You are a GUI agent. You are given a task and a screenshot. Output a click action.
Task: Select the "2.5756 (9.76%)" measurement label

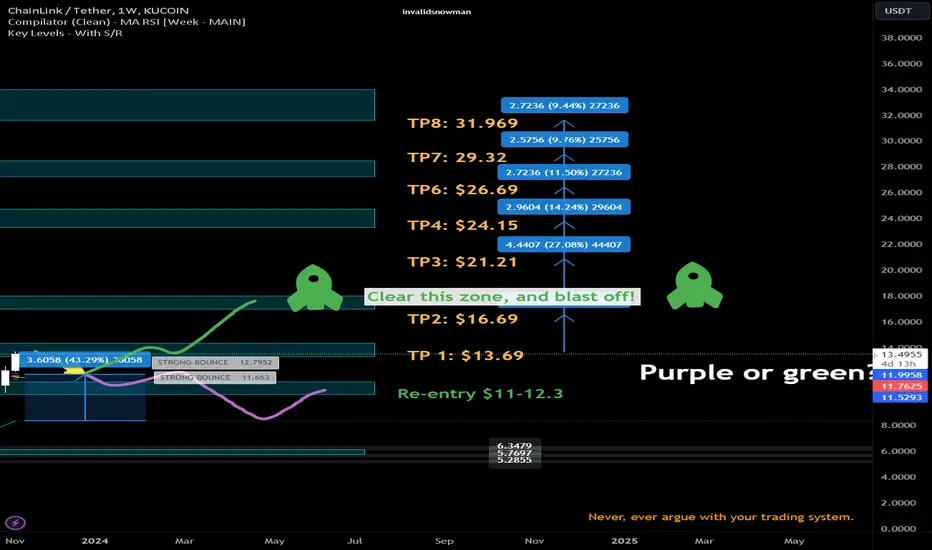[565, 140]
